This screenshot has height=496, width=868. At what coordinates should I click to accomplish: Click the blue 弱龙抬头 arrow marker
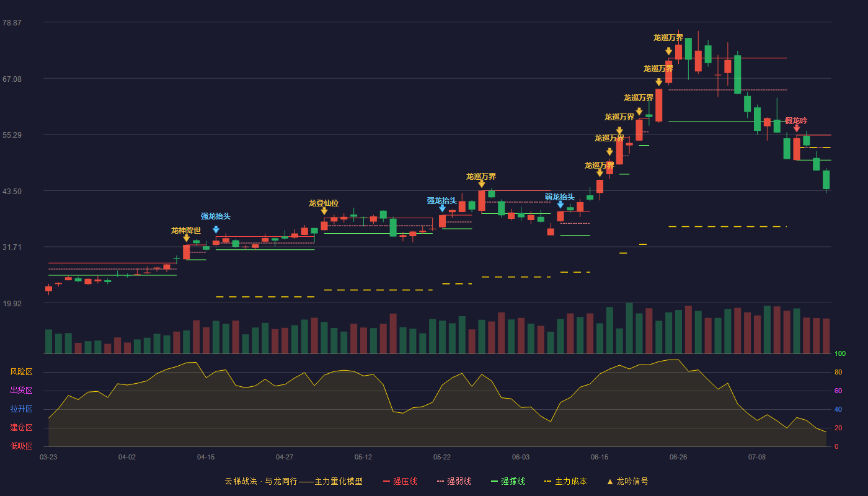[x=560, y=205]
